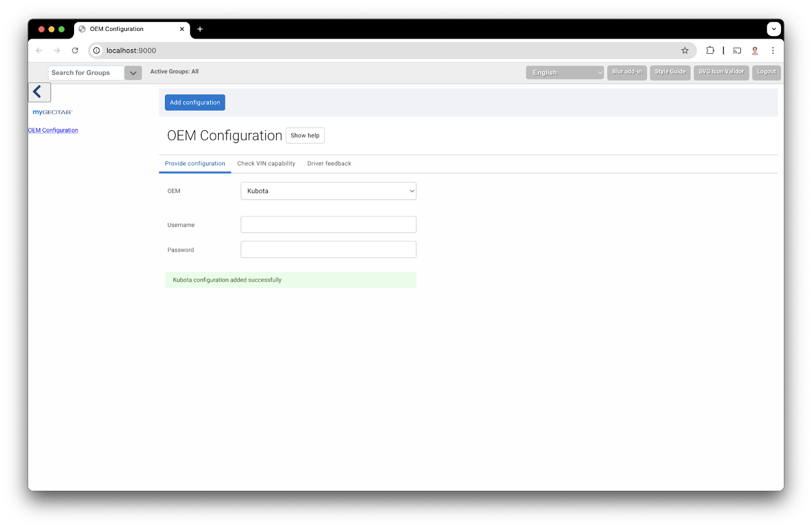The width and height of the screenshot is (812, 528).
Task: Open the Chrome three-dot menu
Action: tap(773, 51)
